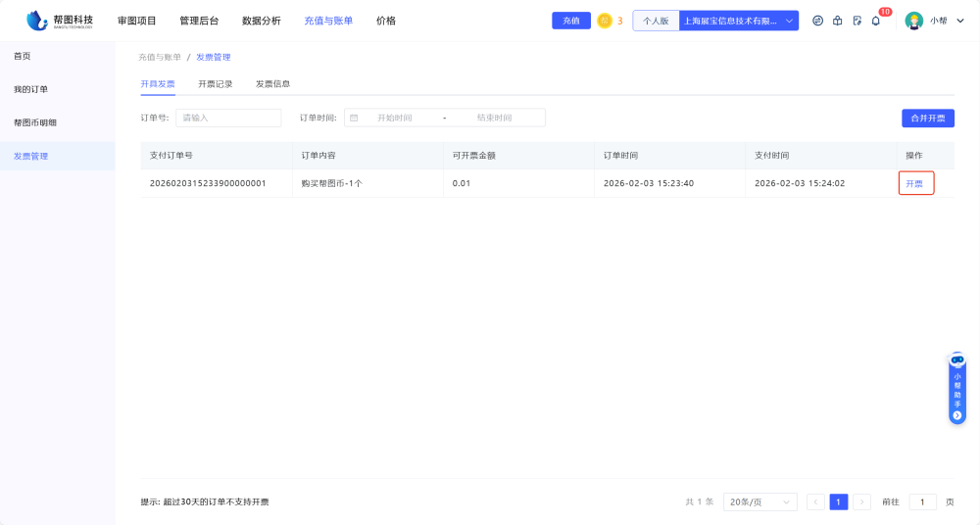Go to the next page arrow in pagination

pyautogui.click(x=861, y=501)
